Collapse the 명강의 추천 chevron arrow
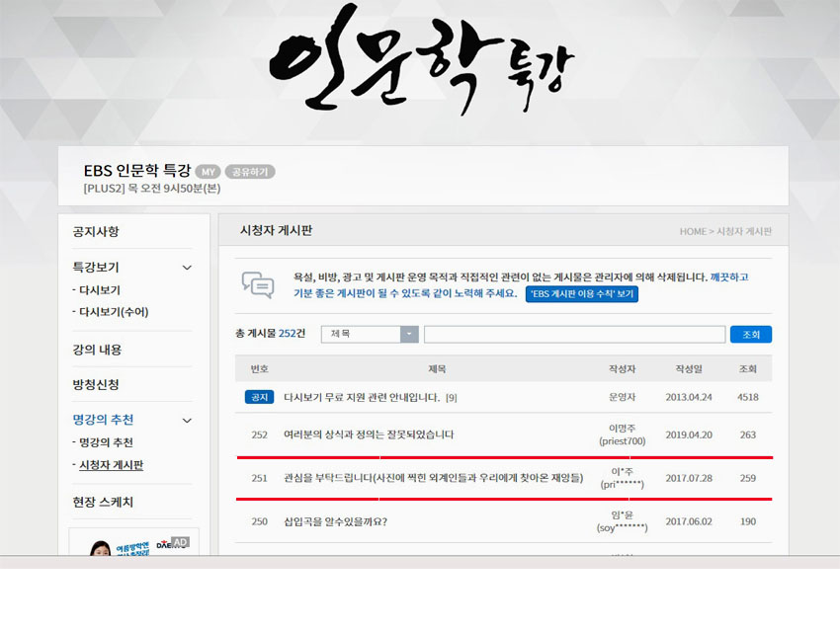This screenshot has height=632, width=840. [187, 421]
